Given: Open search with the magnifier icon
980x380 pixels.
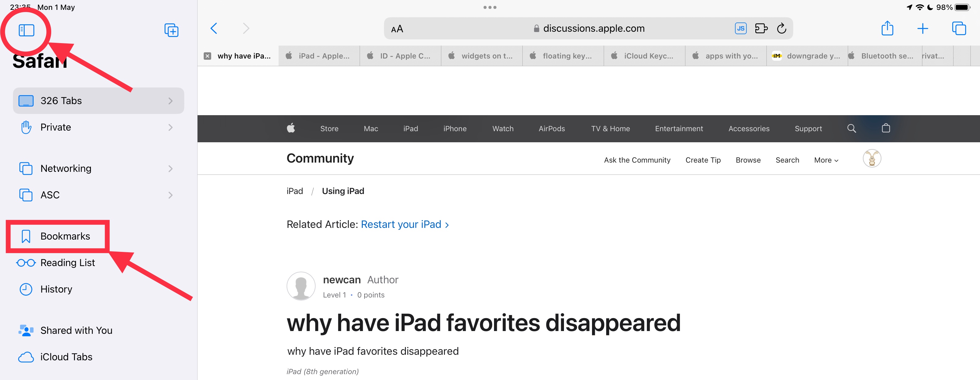Looking at the screenshot, I should click(852, 128).
